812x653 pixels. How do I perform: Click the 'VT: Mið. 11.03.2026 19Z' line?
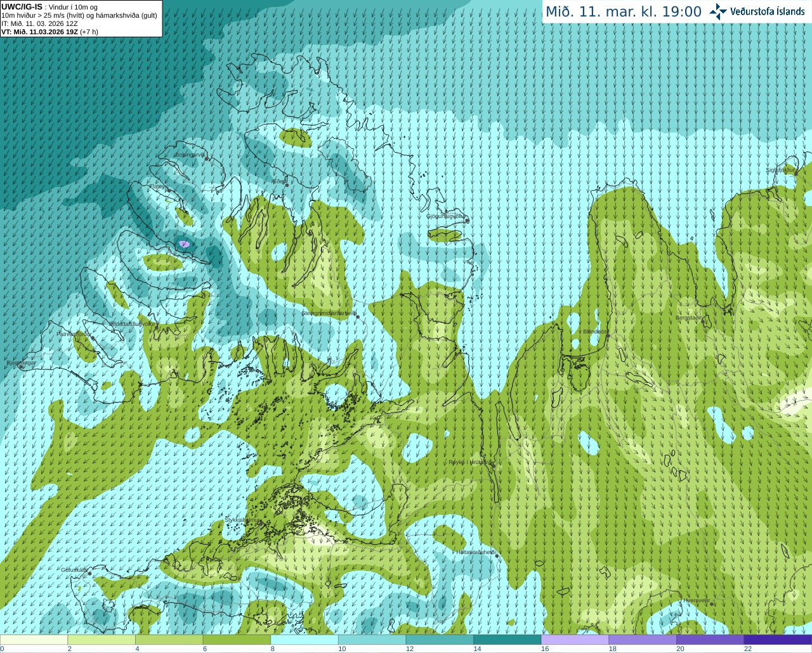(x=49, y=32)
